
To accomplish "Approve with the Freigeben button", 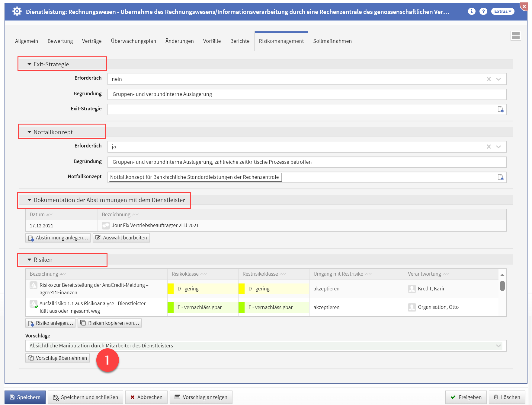I will 466,397.
